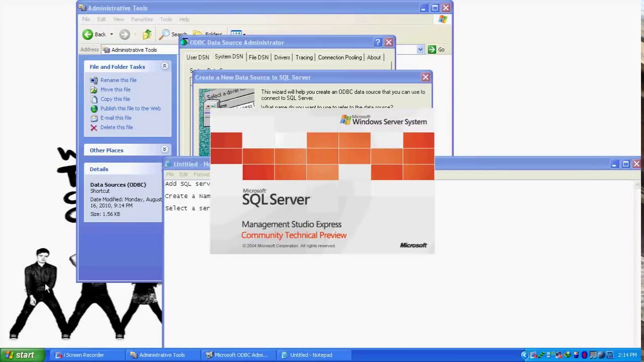Open Search in Administrative Tools toolbar
This screenshot has width=644, height=362.
(173, 34)
